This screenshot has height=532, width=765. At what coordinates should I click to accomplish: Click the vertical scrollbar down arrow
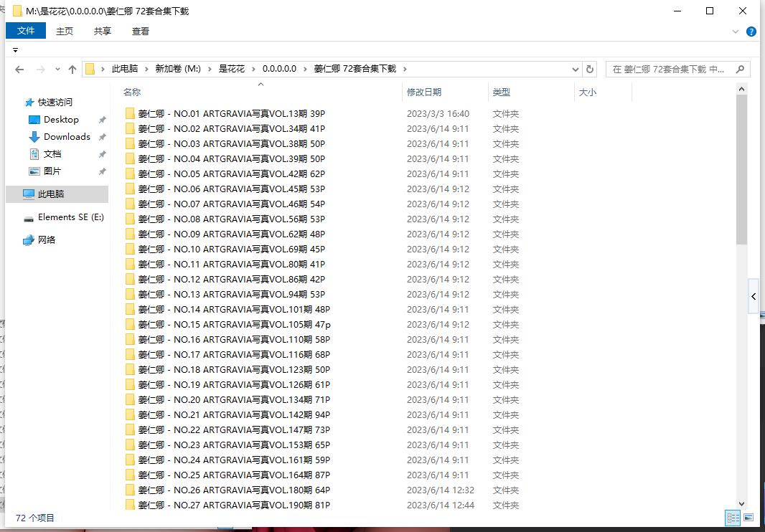[x=741, y=504]
